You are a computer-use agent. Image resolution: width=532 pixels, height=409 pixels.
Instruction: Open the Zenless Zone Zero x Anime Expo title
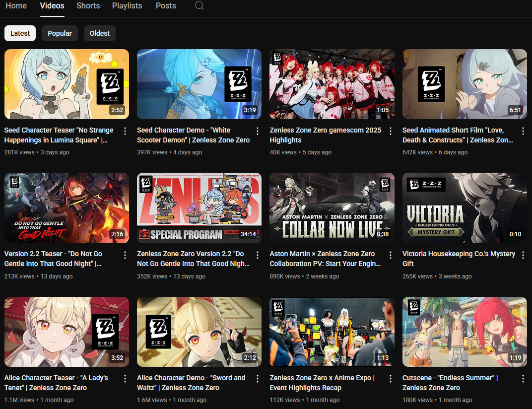[322, 383]
